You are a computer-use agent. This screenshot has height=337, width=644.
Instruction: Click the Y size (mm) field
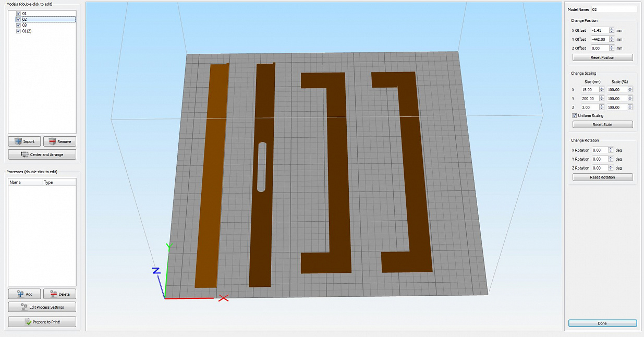(x=590, y=99)
